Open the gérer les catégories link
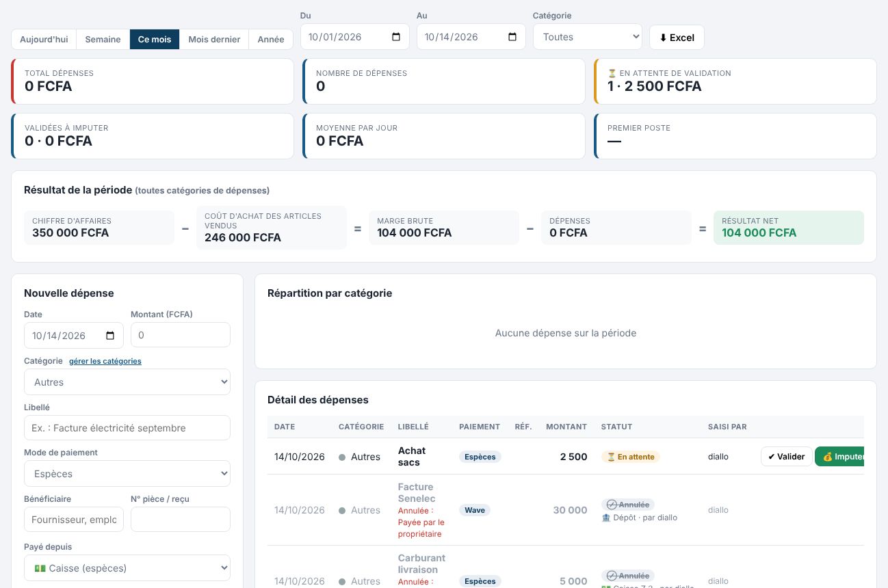The width and height of the screenshot is (888, 588). point(105,361)
